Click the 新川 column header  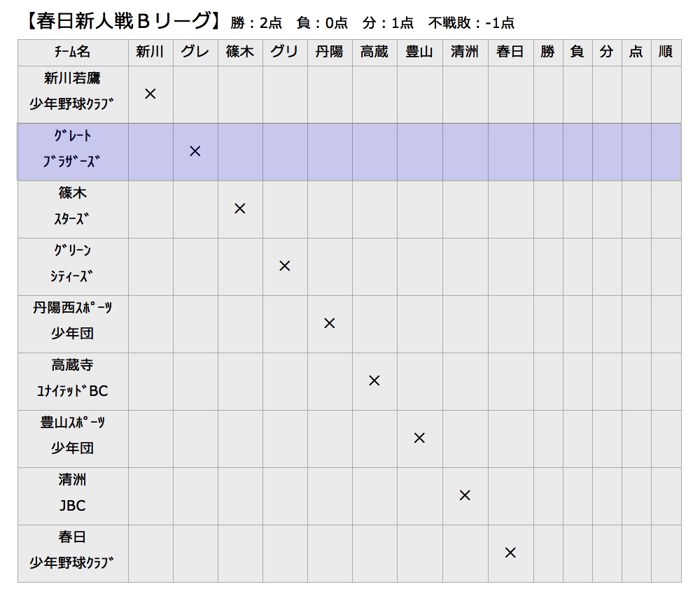150,52
